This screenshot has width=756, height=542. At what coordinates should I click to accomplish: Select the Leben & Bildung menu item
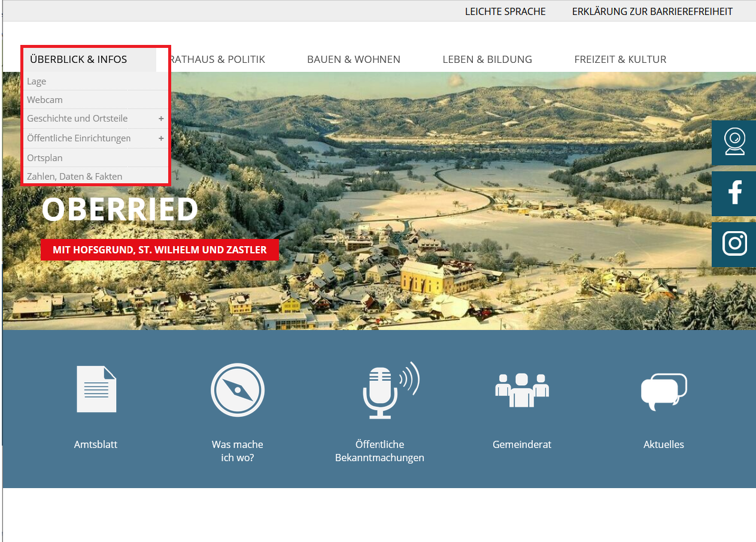(x=487, y=59)
